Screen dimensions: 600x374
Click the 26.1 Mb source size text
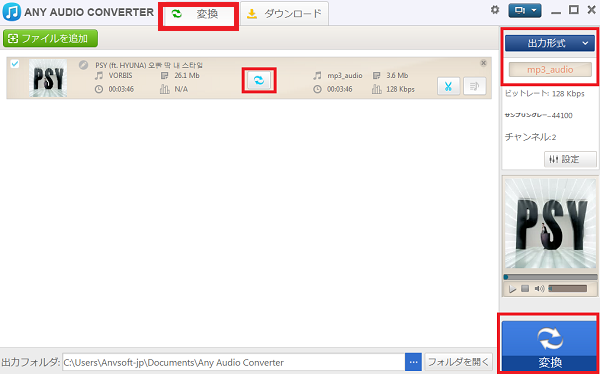coord(187,76)
